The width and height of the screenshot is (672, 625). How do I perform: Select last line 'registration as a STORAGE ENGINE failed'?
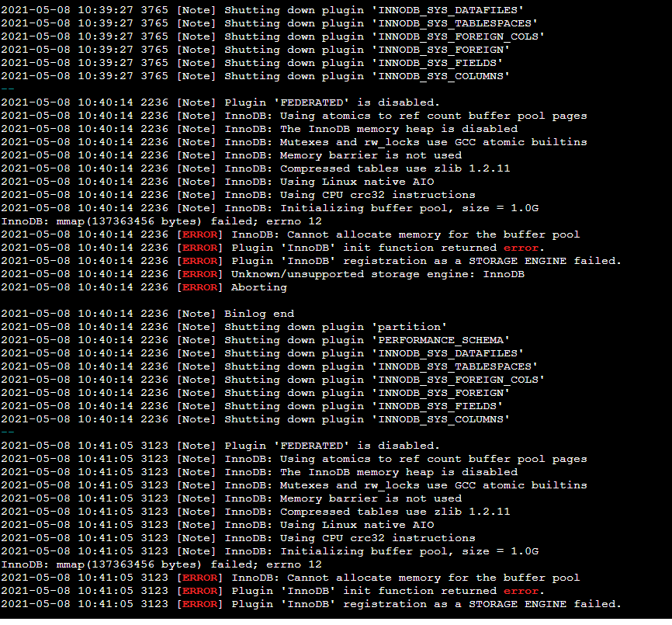[311, 604]
